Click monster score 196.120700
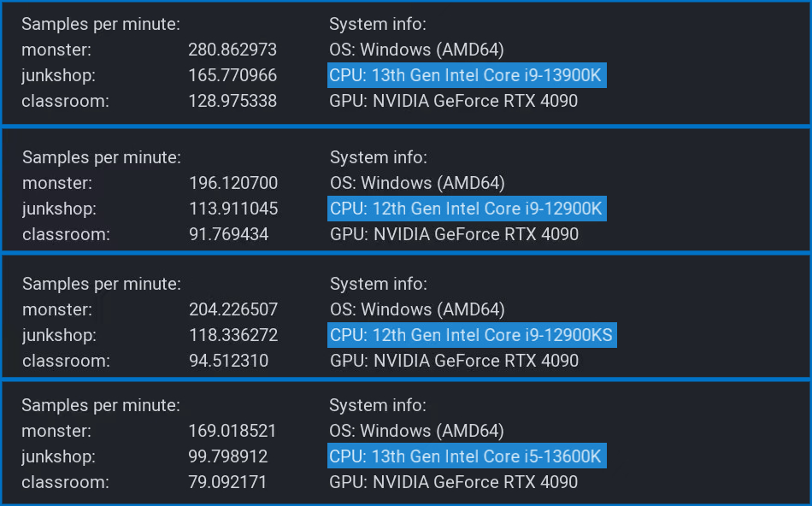 pos(233,183)
